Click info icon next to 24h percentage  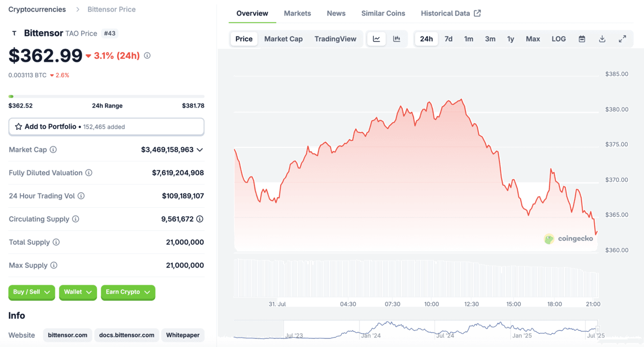(x=147, y=56)
